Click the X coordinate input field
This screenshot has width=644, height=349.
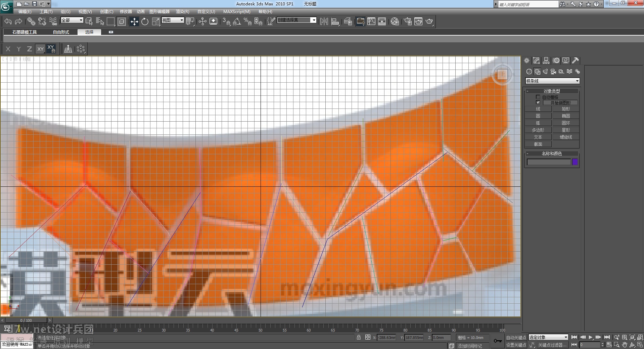(386, 338)
